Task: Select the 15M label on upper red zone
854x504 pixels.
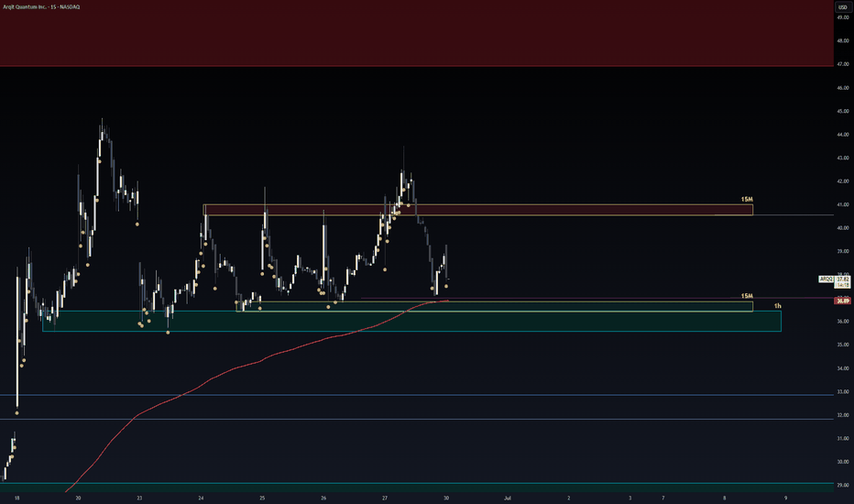Action: (747, 200)
